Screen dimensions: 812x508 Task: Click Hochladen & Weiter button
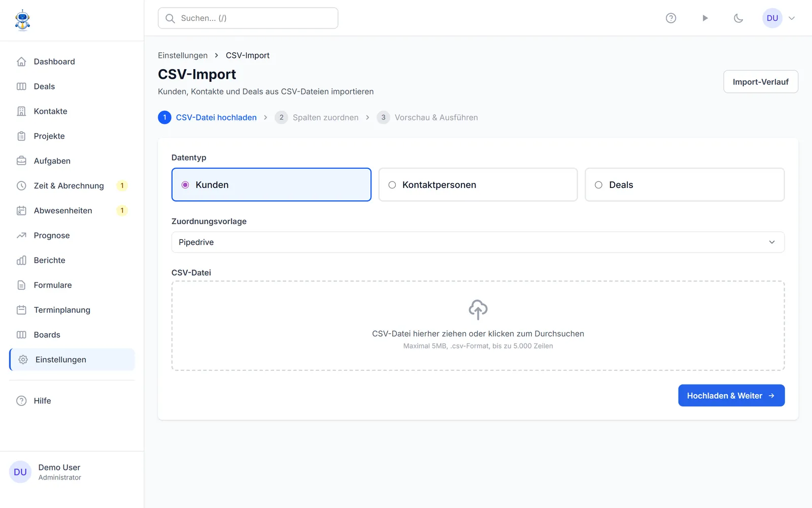click(x=731, y=396)
